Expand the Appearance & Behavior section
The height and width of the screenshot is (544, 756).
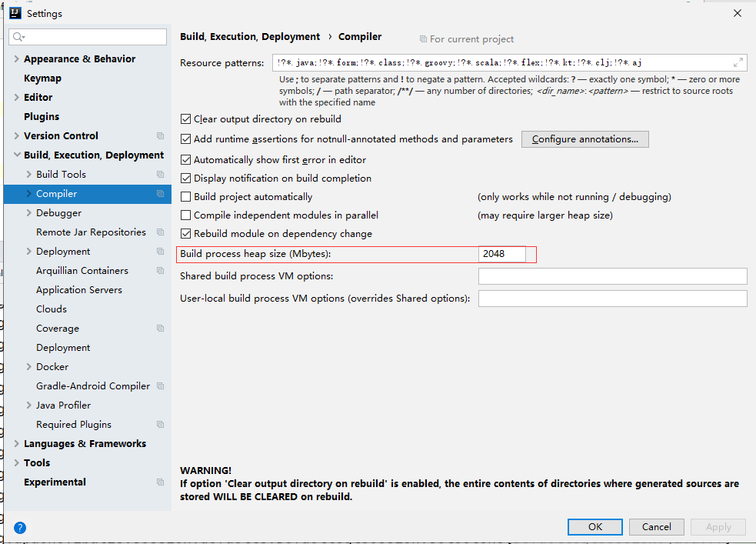click(17, 59)
